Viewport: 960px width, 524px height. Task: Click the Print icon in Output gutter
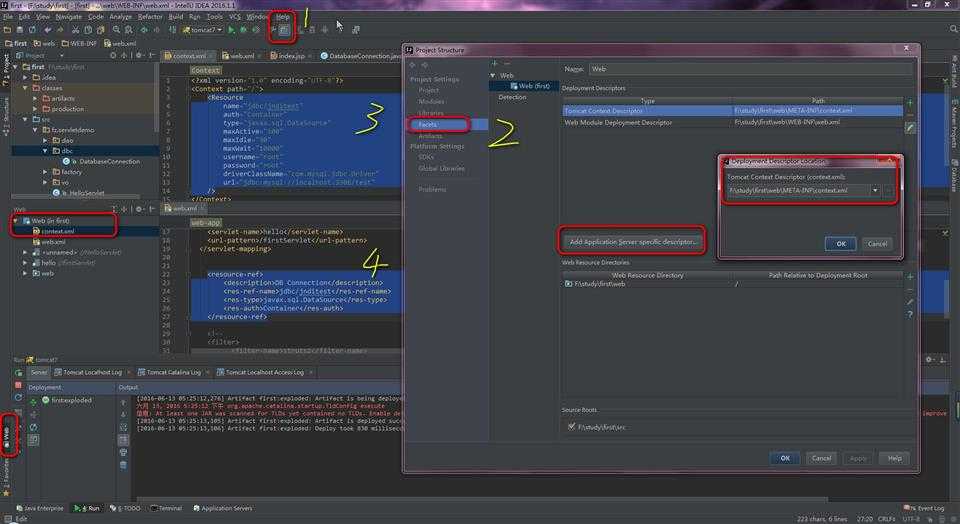(x=123, y=452)
